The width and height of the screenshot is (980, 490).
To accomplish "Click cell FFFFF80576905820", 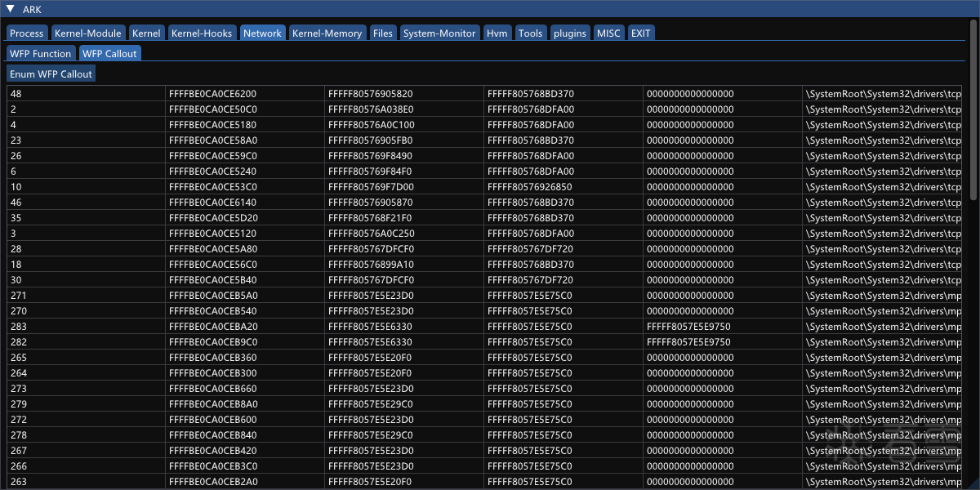I will [x=404, y=94].
